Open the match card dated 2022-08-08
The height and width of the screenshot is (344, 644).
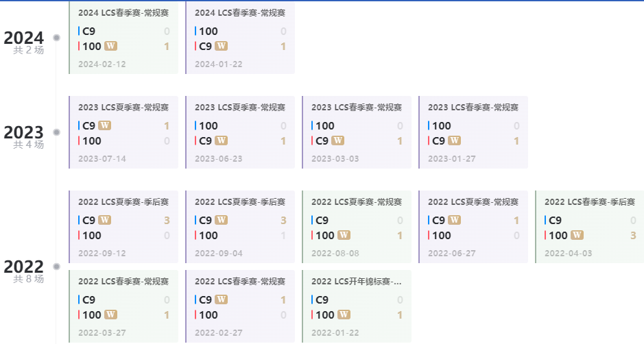[357, 227]
